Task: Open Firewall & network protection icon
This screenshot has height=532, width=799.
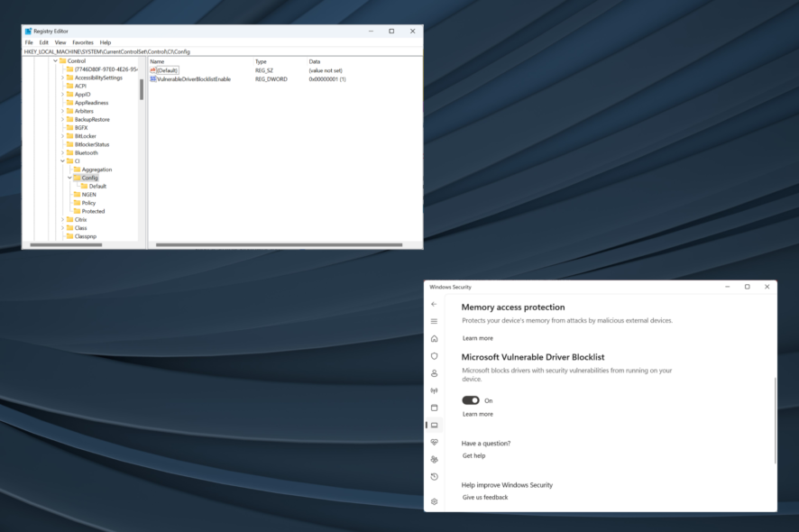Action: tap(434, 390)
